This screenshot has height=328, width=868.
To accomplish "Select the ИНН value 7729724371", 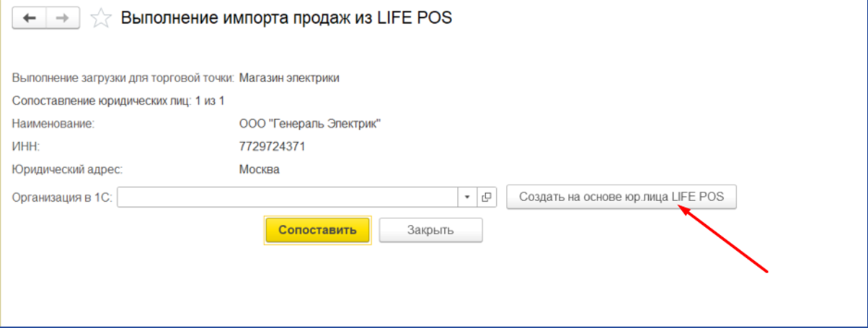I will (272, 146).
